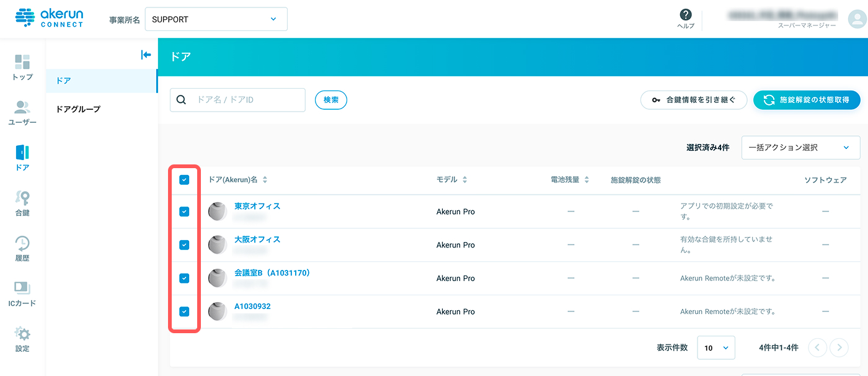The image size is (868, 376).
Task: Click the 会議室B door device thumbnail
Action: [x=218, y=278]
